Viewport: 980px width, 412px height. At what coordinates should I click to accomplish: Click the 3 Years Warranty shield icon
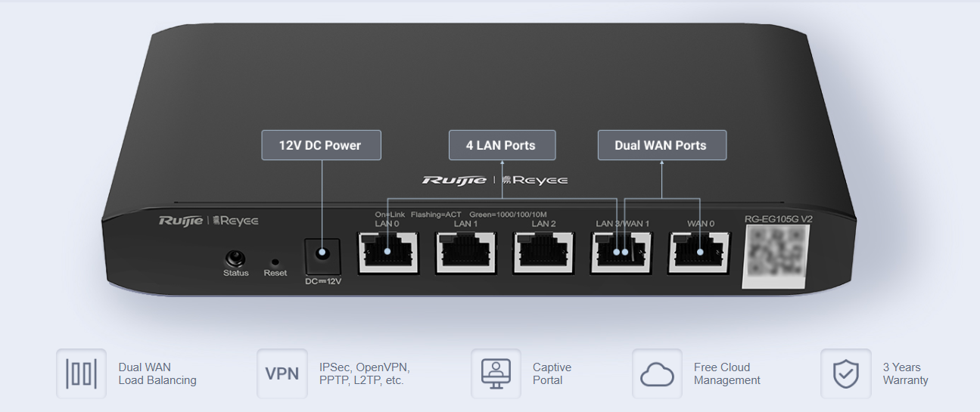coord(846,373)
